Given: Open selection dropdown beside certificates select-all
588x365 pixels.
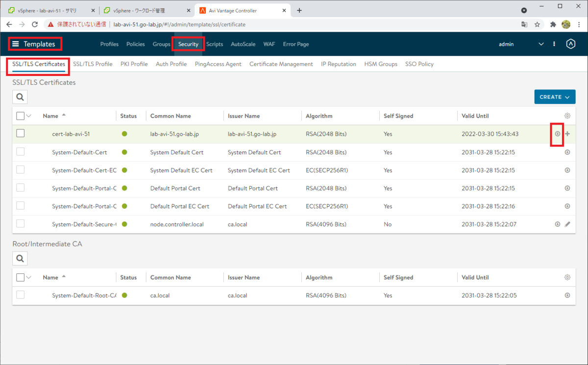Looking at the screenshot, I should tap(28, 116).
